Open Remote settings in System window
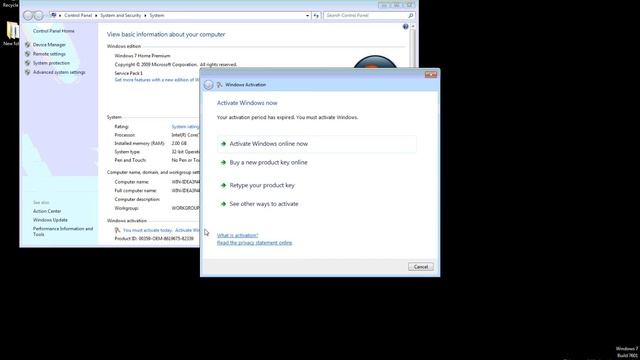The image size is (640, 360). coord(49,54)
